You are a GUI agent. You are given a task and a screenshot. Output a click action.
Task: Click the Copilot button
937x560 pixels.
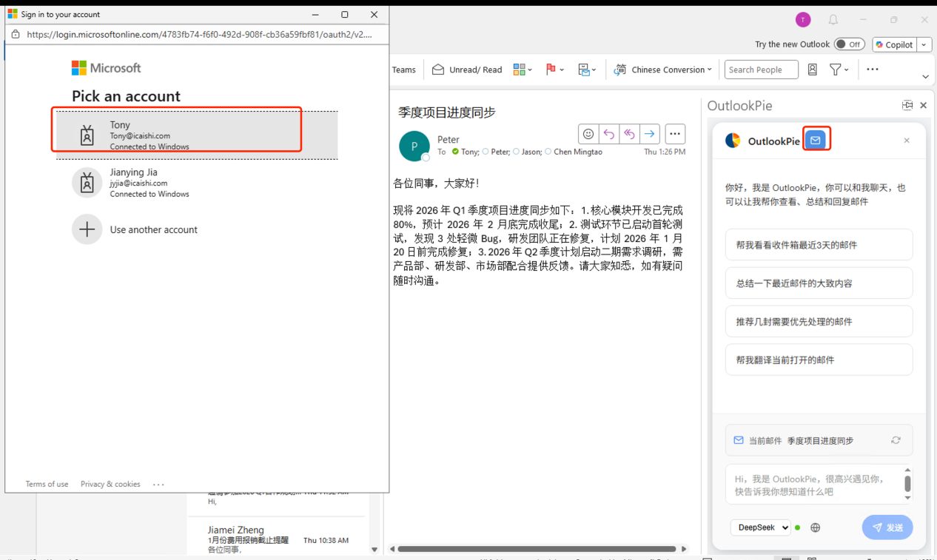(894, 44)
